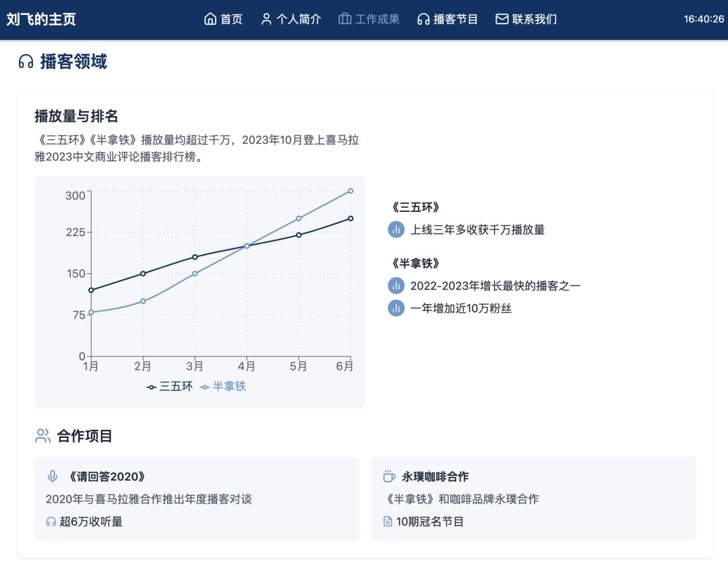Click the text 超6万收听量

coord(91,522)
